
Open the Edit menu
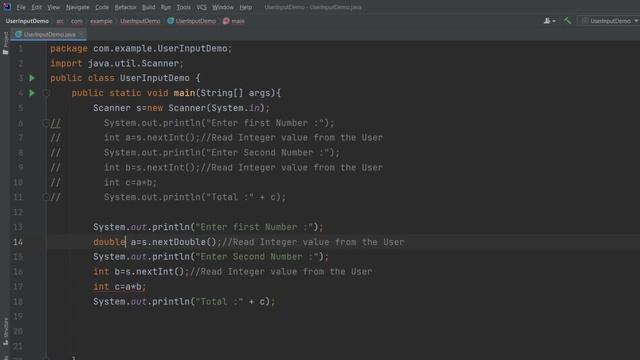point(37,7)
